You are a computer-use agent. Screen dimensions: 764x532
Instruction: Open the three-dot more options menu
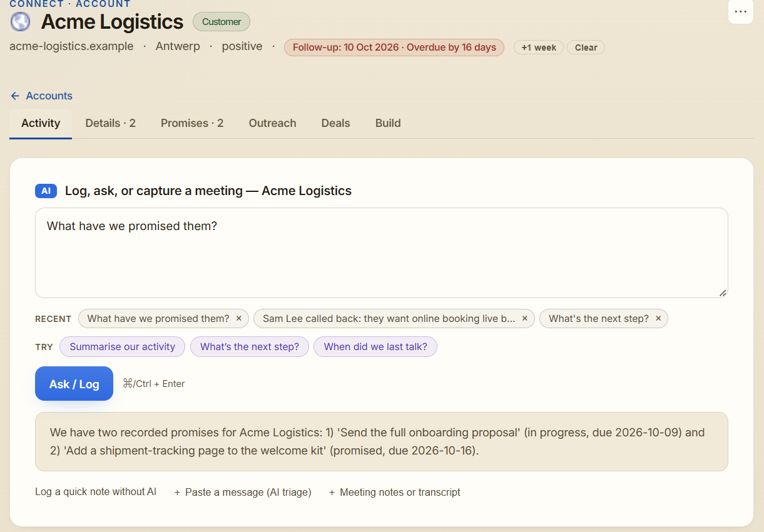pyautogui.click(x=741, y=11)
